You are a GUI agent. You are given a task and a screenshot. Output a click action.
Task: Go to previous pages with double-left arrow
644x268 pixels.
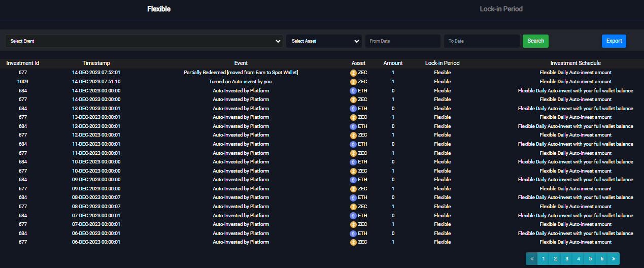tap(531, 258)
